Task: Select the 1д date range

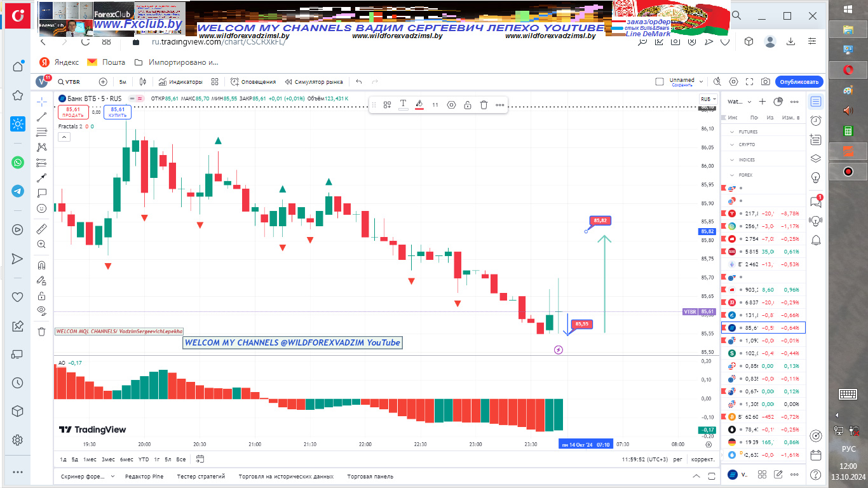Action: pyautogui.click(x=63, y=459)
